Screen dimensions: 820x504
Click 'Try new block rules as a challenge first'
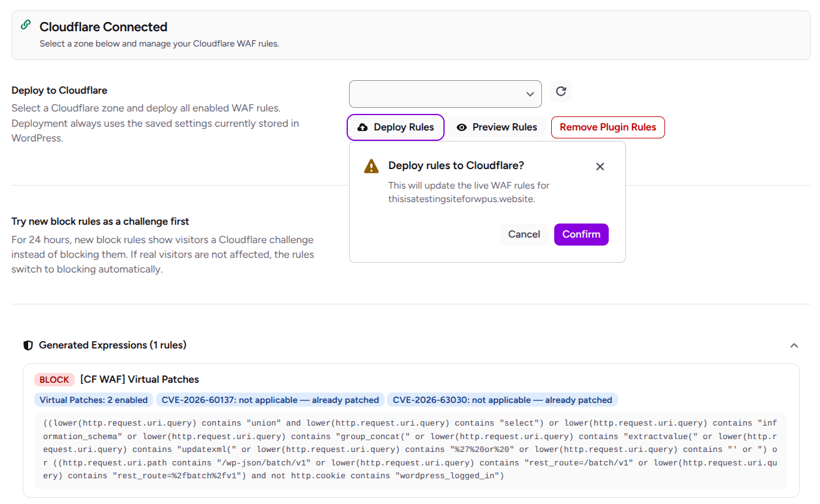point(100,222)
